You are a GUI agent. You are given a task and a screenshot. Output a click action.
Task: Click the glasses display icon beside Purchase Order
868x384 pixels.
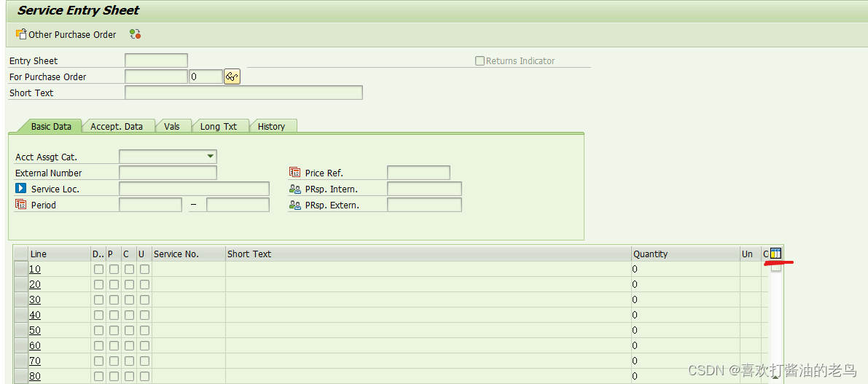(x=232, y=77)
